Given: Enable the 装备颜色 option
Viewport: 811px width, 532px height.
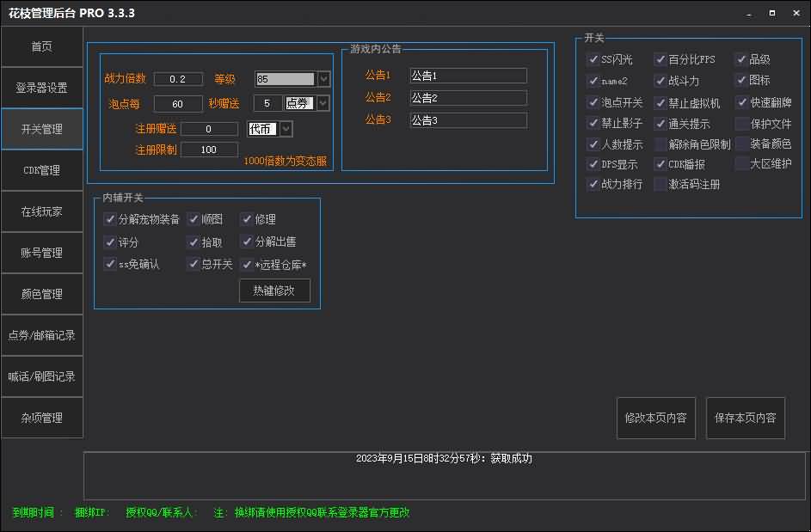Looking at the screenshot, I should 741,144.
